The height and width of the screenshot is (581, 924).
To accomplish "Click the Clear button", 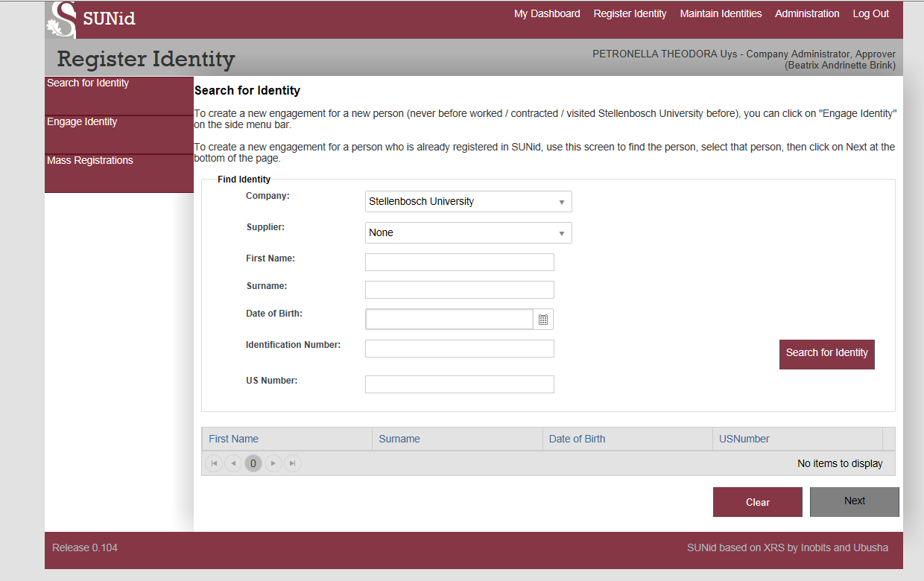I will (758, 502).
